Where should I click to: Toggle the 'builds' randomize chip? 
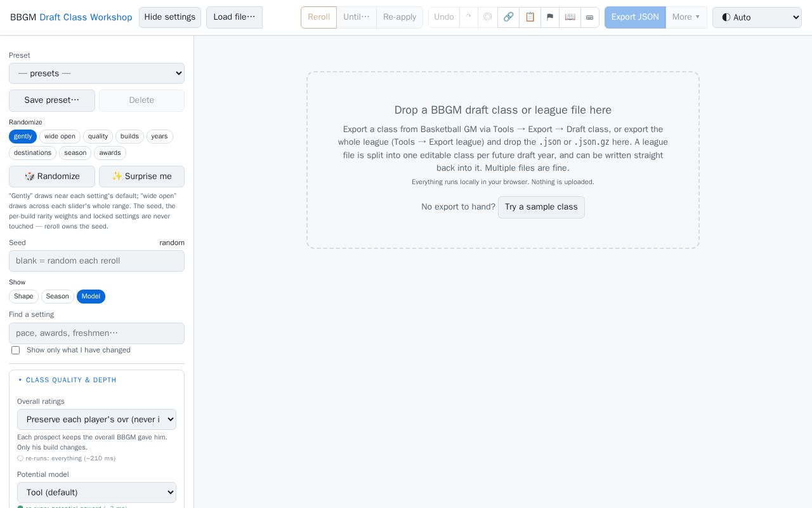[129, 137]
